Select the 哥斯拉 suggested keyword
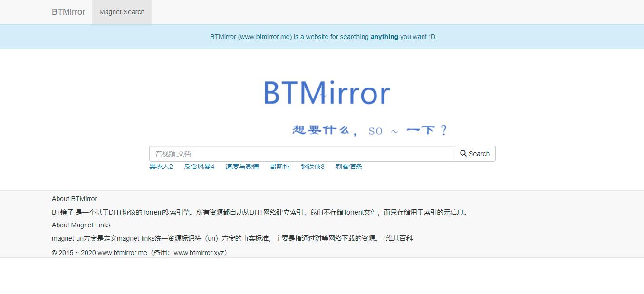This screenshot has height=294, width=644. tap(280, 167)
